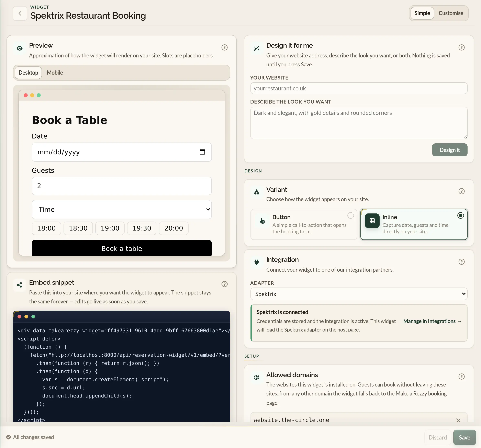Click the Discard button

(x=437, y=437)
